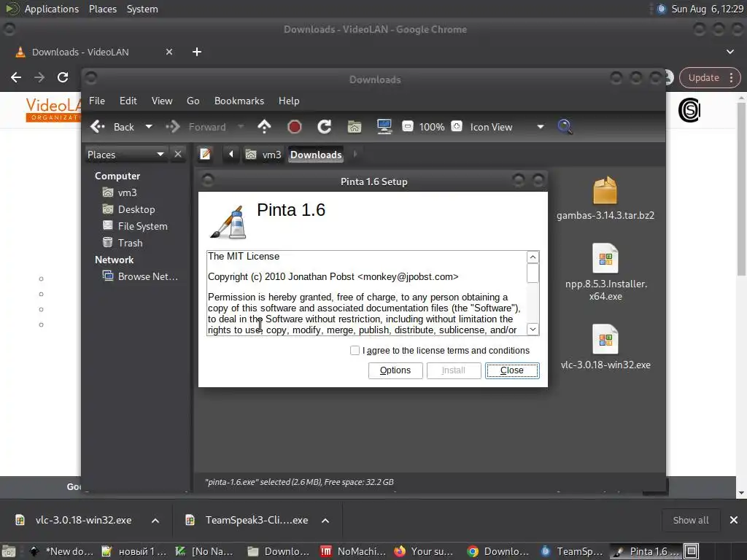The width and height of the screenshot is (747, 560).
Task: Reload the Downloads folder view
Action: pos(325,127)
